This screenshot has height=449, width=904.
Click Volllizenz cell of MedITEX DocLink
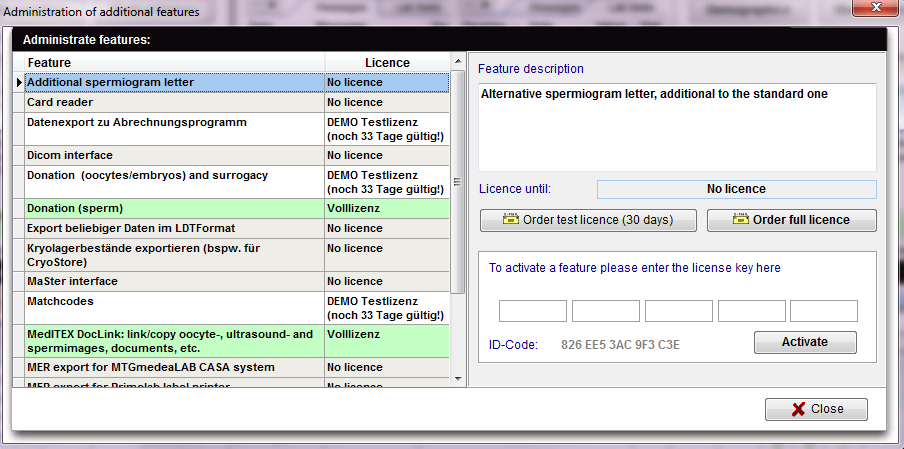tap(387, 341)
